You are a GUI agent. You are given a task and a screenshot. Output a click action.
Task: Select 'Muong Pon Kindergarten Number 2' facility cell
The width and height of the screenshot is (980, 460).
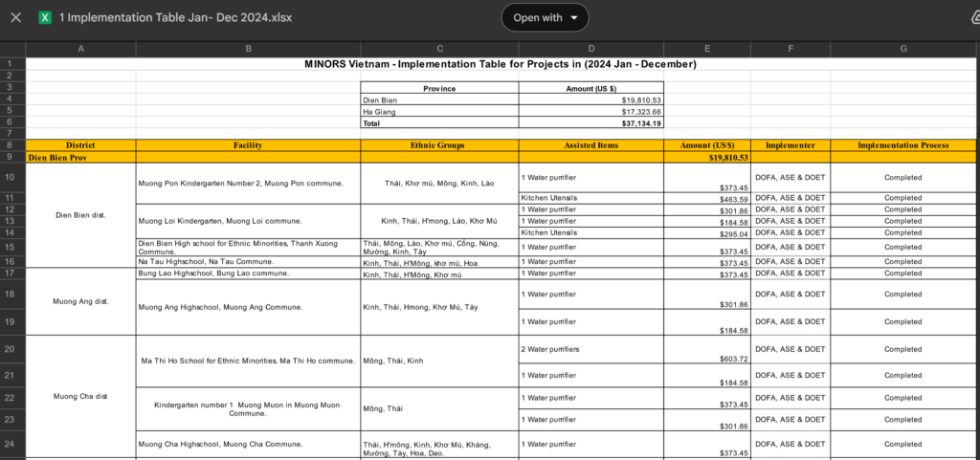click(248, 184)
